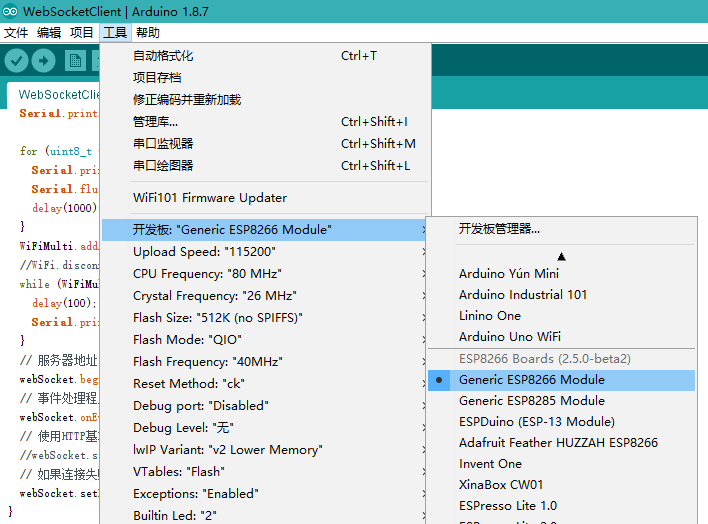Viewport: 708px width, 524px height.
Task: Select XinaBox CW01 board
Action: pyautogui.click(x=561, y=485)
